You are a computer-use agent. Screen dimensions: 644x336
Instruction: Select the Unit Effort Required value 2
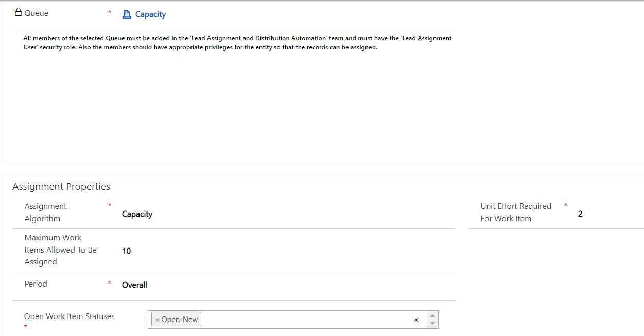pyautogui.click(x=580, y=214)
